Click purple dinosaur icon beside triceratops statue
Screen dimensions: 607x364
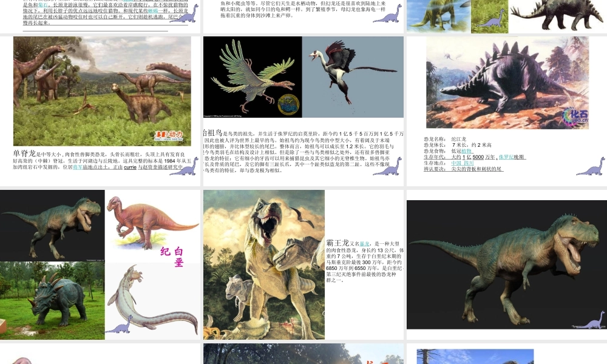tap(120, 325)
